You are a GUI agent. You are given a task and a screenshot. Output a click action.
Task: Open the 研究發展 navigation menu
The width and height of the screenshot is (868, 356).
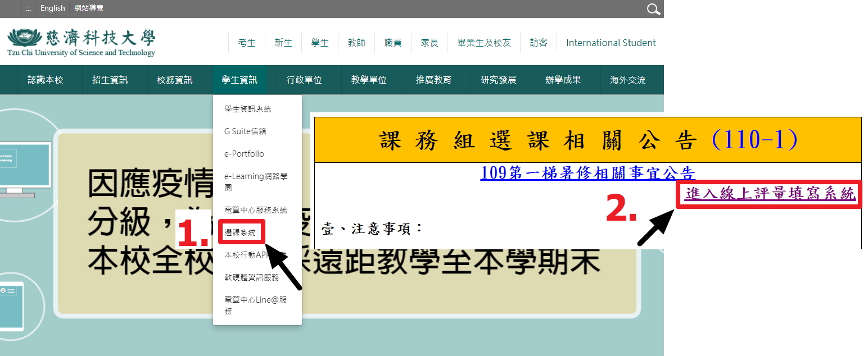pyautogui.click(x=498, y=80)
